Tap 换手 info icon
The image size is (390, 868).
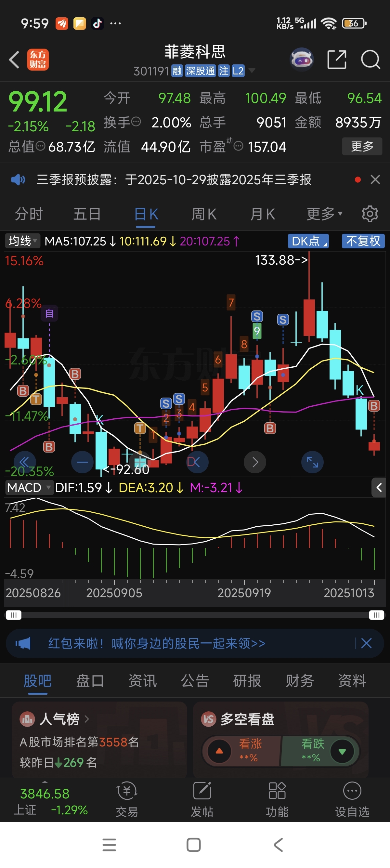click(136, 122)
